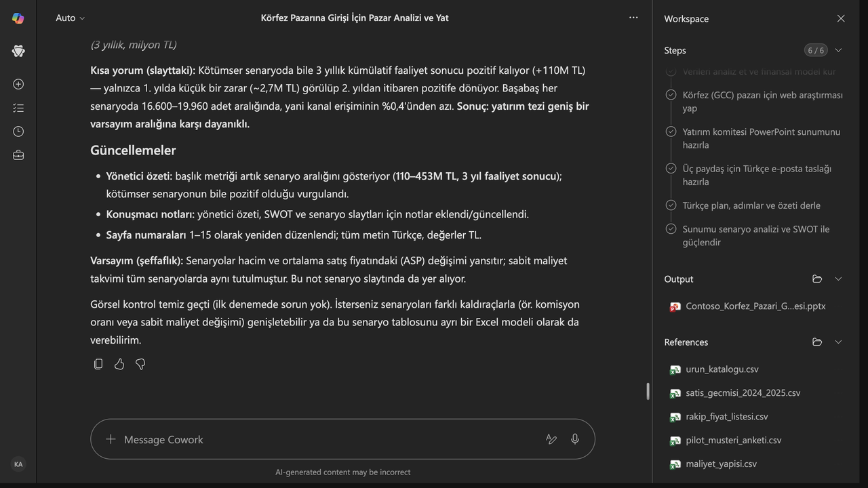Screen dimensions: 868x488
Task: Click the chat vertical scrollbar thumb
Action: [648, 391]
